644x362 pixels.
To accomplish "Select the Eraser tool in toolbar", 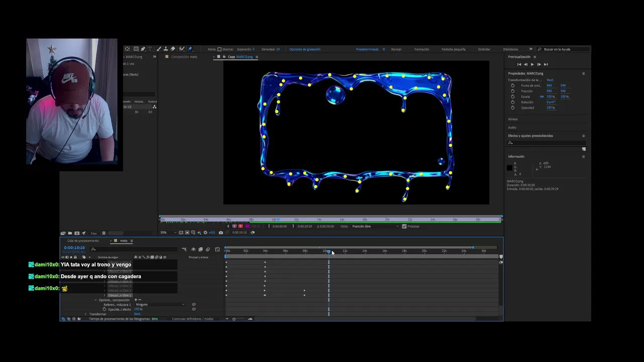I will click(x=173, y=49).
